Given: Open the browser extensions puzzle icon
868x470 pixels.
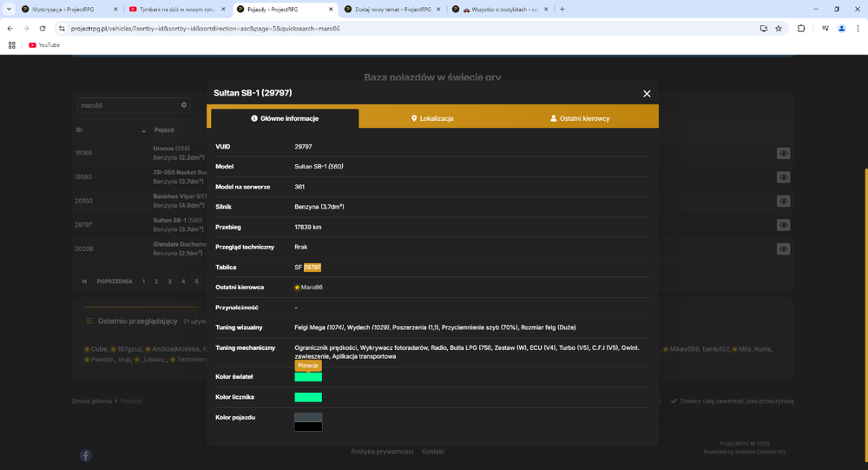Looking at the screenshot, I should pos(801,29).
